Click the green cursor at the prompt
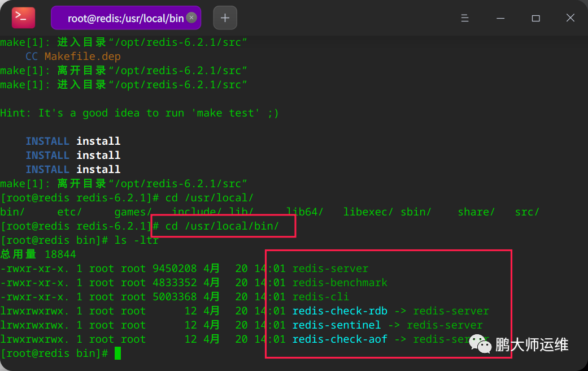This screenshot has width=588, height=371. point(117,353)
